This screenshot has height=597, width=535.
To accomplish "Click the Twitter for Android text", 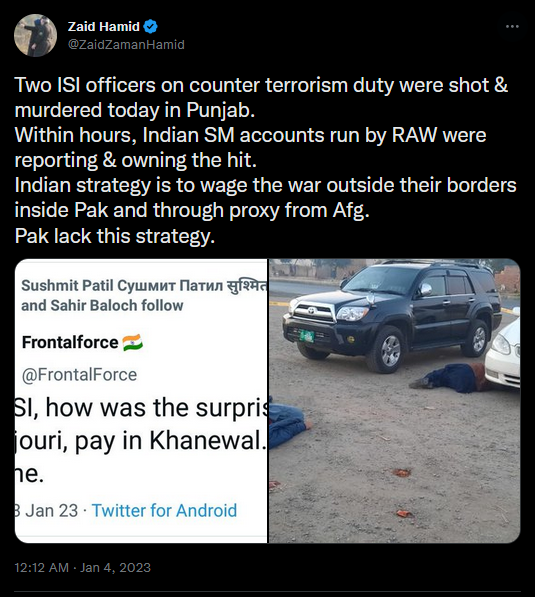I will pyautogui.click(x=164, y=510).
